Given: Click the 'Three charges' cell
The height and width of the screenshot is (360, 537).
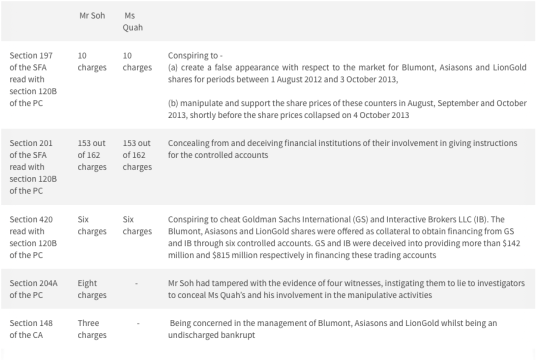Looking at the screenshot, I should tap(92, 329).
